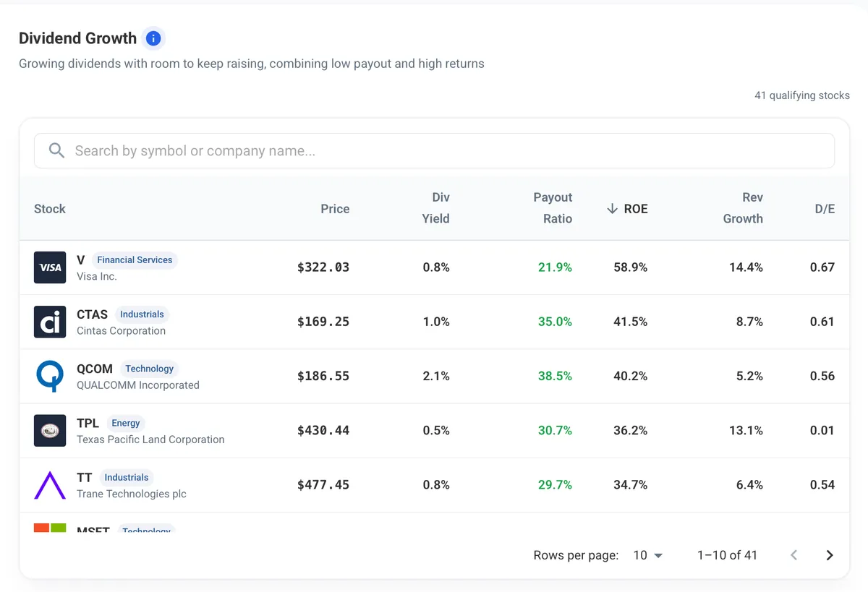Viewport: 868px width, 592px height.
Task: Click the Texas Pacific Land logo
Action: pyautogui.click(x=50, y=430)
